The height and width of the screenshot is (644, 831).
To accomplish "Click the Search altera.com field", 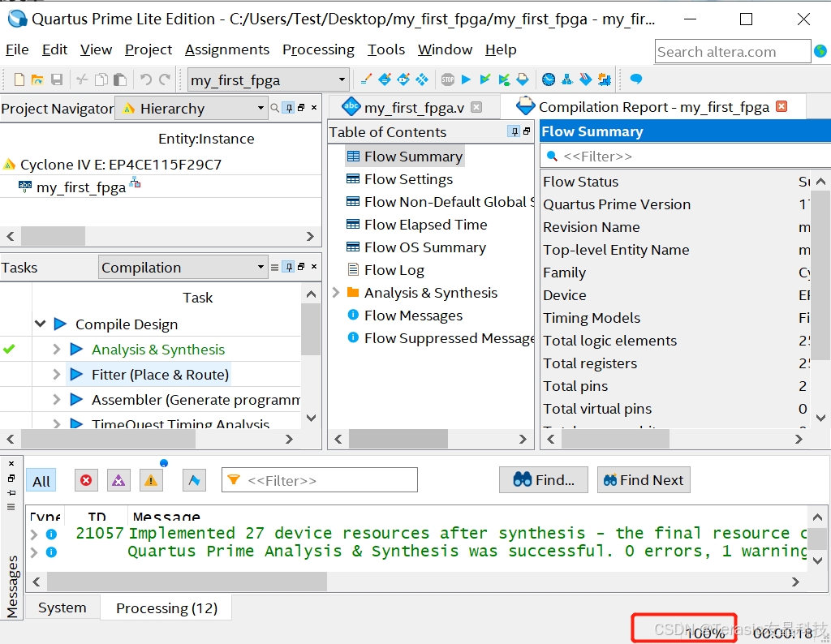I will [733, 51].
